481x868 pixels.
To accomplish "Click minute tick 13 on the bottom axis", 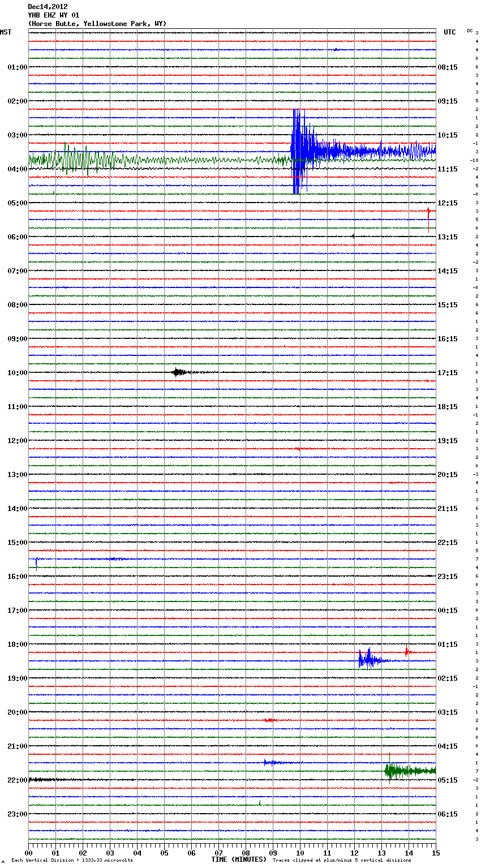I will pos(381,853).
